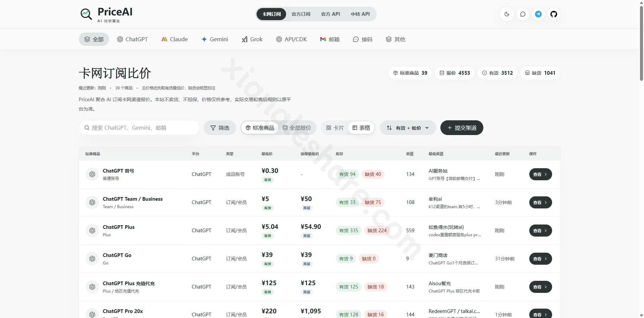Click the 缺货 1041 stat badge

click(540, 73)
